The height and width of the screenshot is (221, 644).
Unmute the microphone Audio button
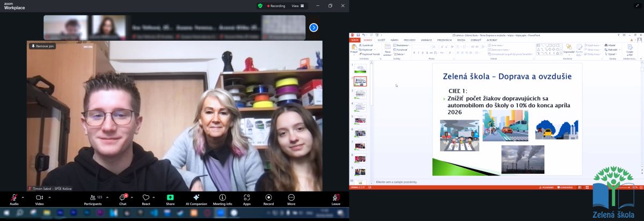click(x=14, y=197)
